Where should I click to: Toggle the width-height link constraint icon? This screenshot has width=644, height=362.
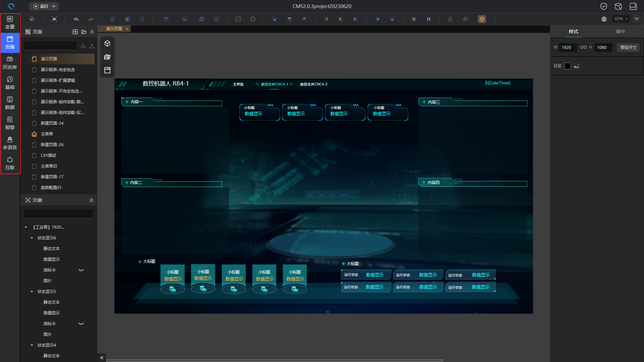point(583,47)
